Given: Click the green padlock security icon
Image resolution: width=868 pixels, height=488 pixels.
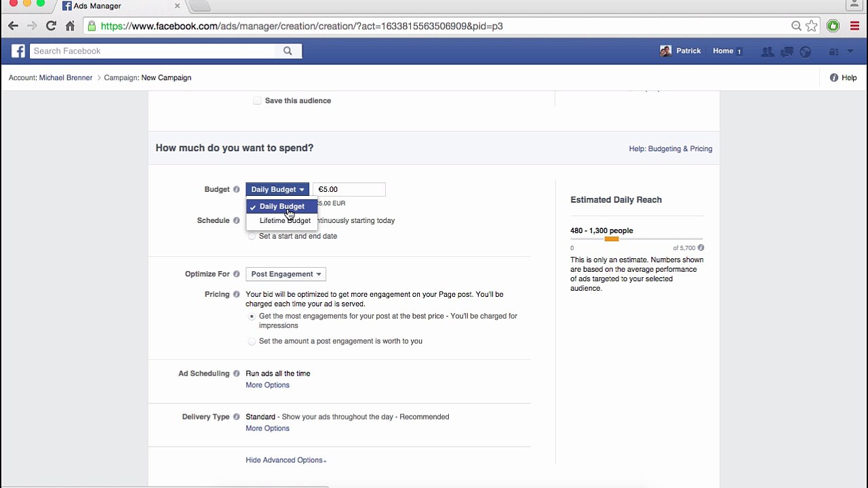Looking at the screenshot, I should [x=92, y=26].
